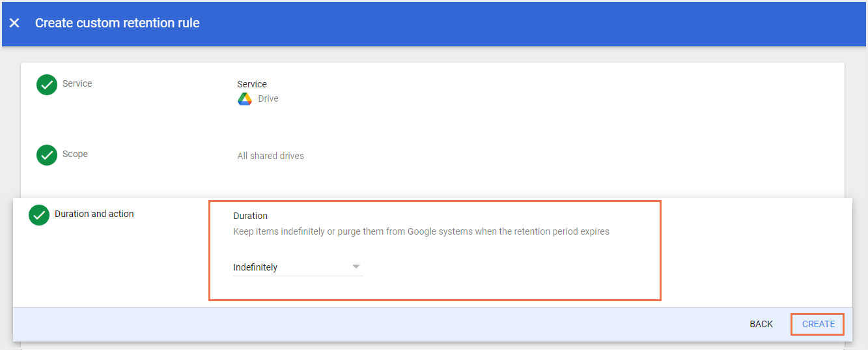This screenshot has height=350, width=868.
Task: Select the Scope step label
Action: coord(76,154)
